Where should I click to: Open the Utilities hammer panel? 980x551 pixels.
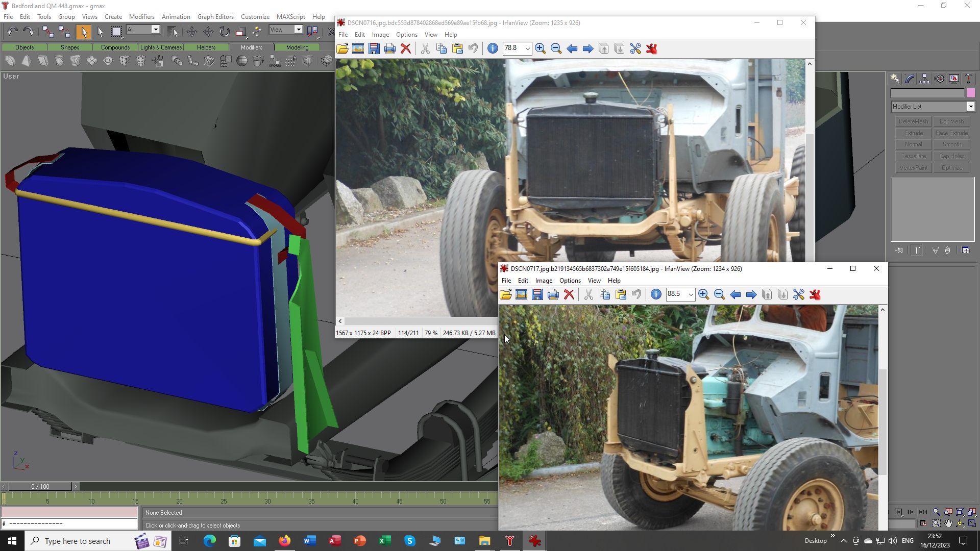pos(968,79)
